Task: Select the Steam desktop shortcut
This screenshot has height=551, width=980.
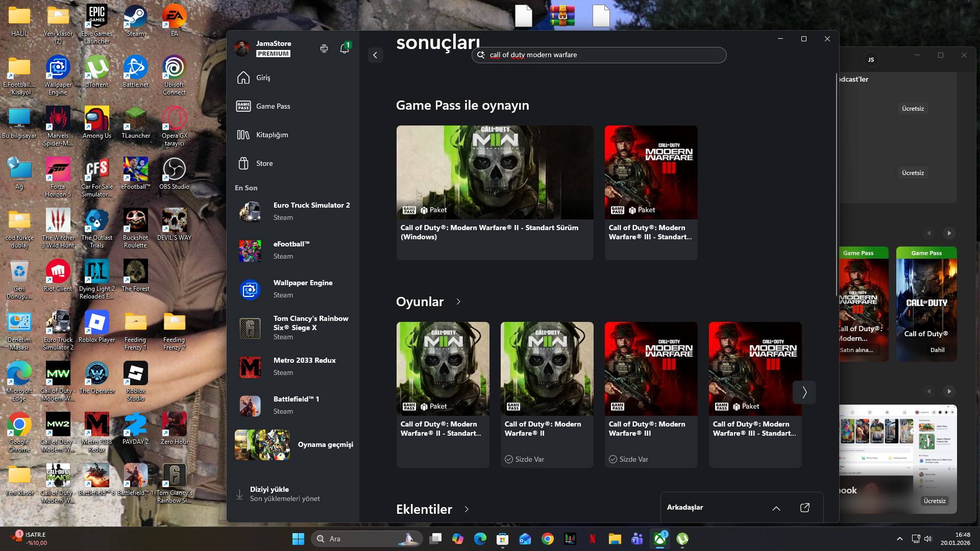Action: point(135,20)
